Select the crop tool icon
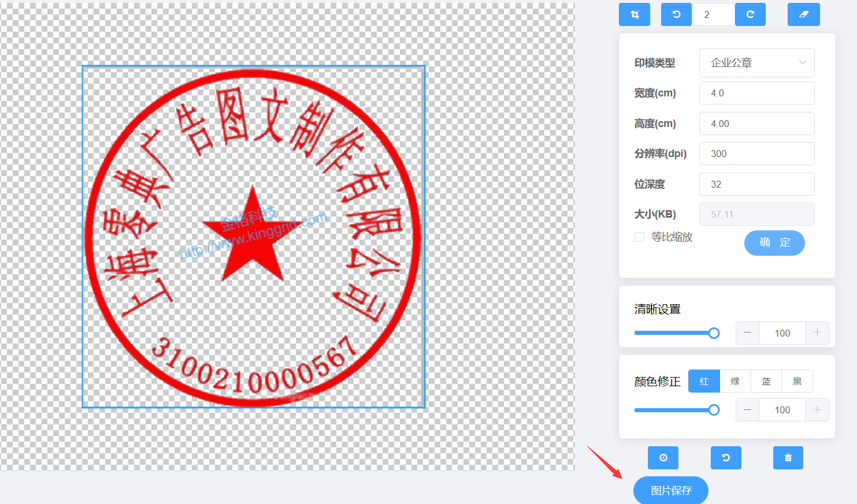Screen dimensions: 857x504 634,14
